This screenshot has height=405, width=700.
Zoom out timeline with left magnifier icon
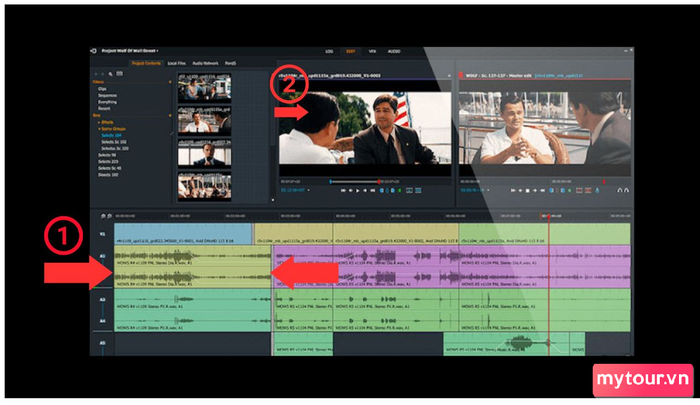point(103,216)
